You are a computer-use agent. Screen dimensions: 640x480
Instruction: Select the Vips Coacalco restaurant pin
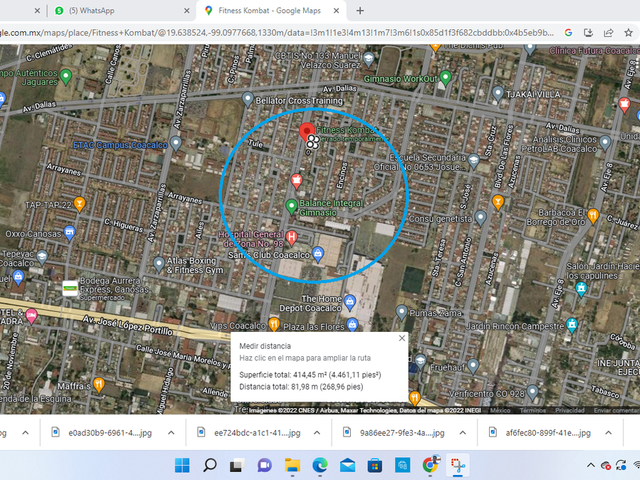click(x=274, y=324)
